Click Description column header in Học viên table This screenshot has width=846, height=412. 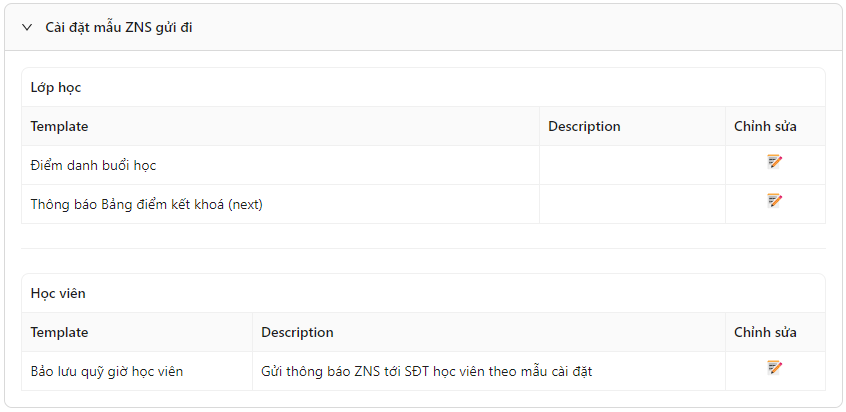[297, 332]
